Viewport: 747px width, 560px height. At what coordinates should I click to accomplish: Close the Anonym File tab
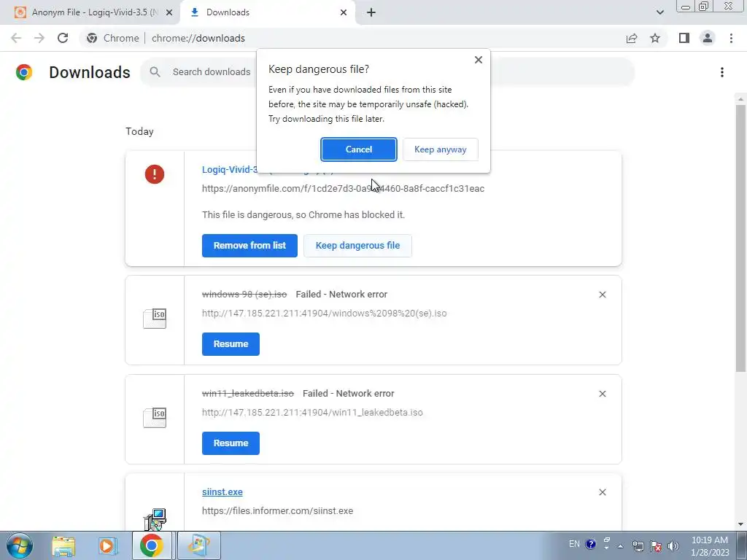click(169, 12)
